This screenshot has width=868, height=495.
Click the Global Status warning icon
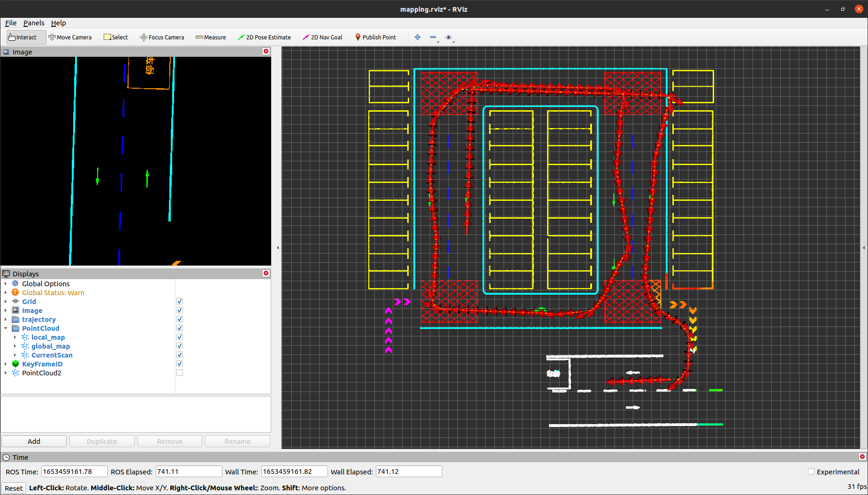click(x=15, y=292)
